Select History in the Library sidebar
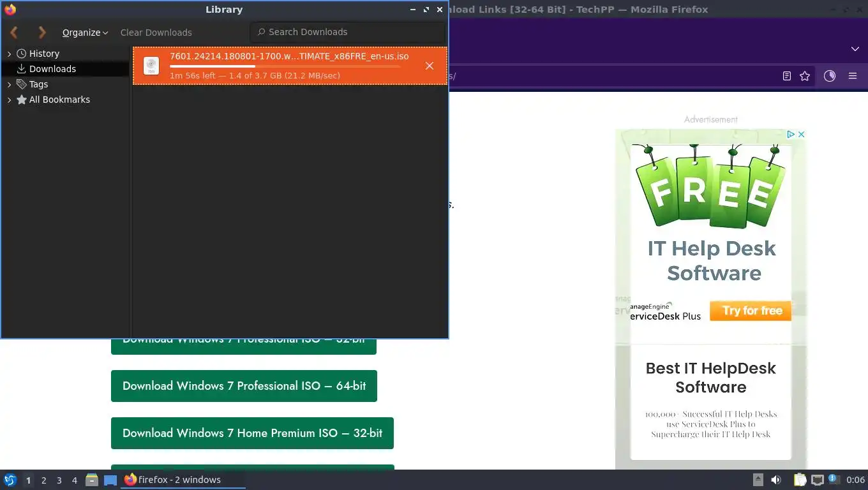868x490 pixels. click(x=44, y=54)
